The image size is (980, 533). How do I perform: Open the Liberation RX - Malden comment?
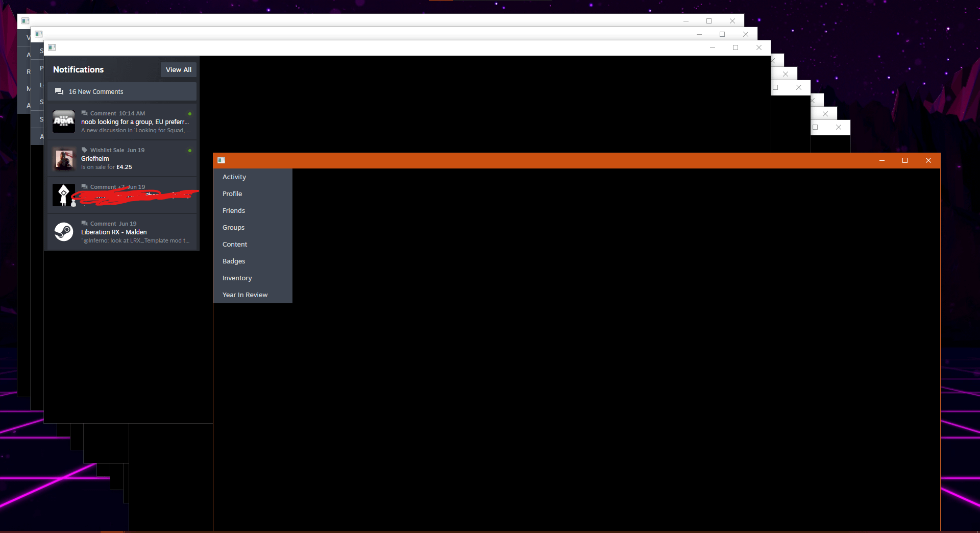coord(135,232)
